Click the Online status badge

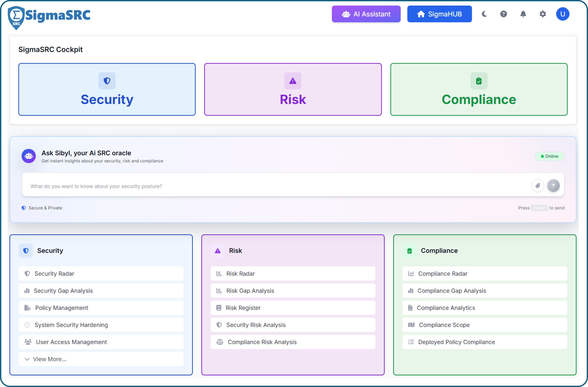coord(549,156)
